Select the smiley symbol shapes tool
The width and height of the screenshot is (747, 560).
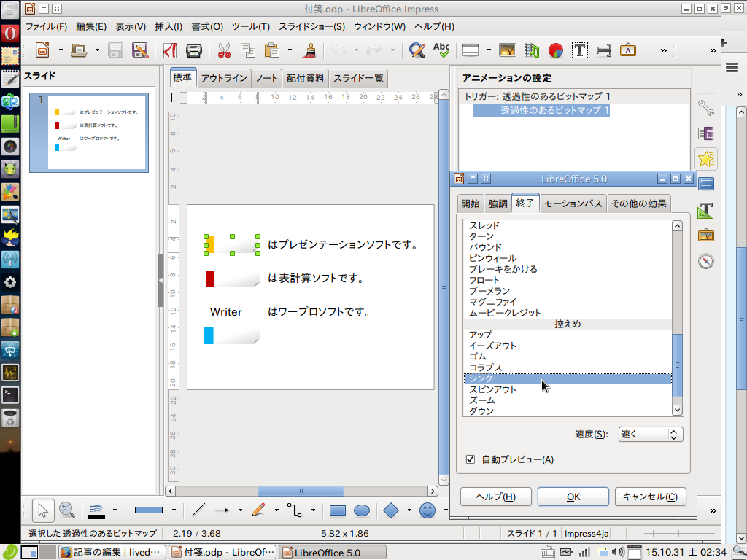click(427, 510)
